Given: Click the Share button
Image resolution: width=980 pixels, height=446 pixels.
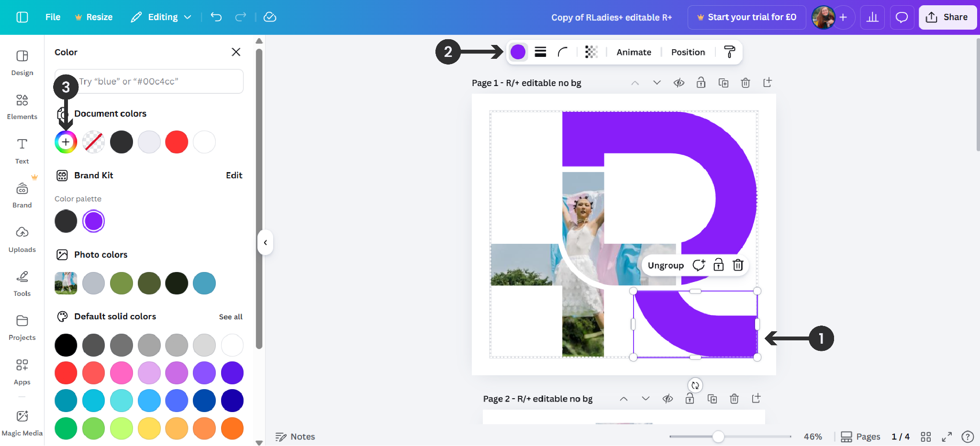Looking at the screenshot, I should 947,17.
